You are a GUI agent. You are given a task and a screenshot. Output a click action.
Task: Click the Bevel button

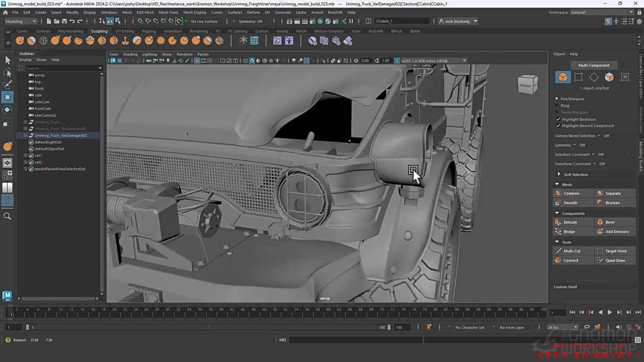610,222
